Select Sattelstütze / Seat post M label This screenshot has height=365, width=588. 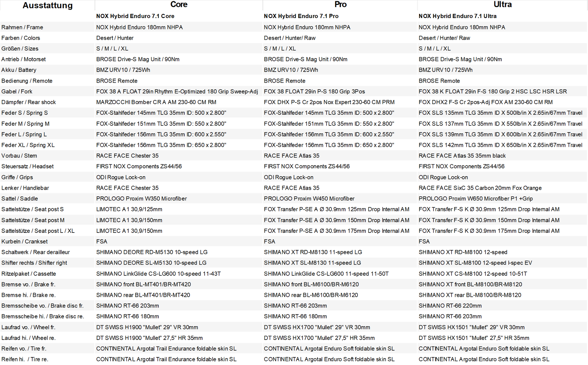pyautogui.click(x=33, y=220)
